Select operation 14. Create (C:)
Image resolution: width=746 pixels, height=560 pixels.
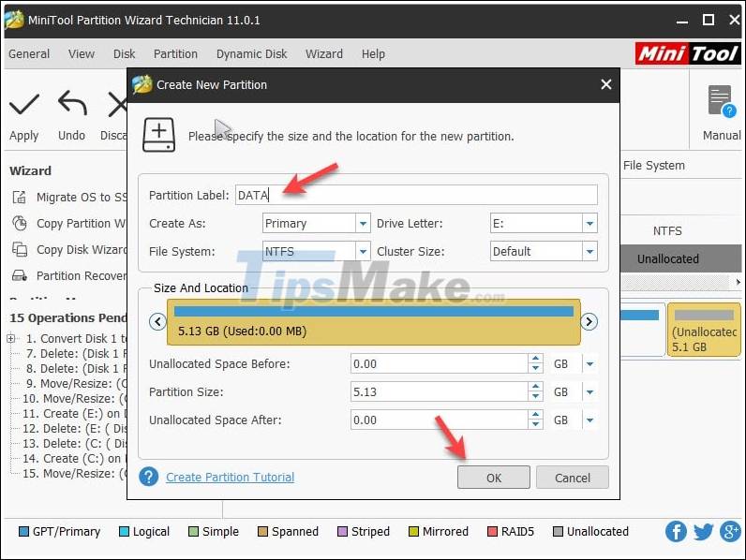tap(75, 458)
